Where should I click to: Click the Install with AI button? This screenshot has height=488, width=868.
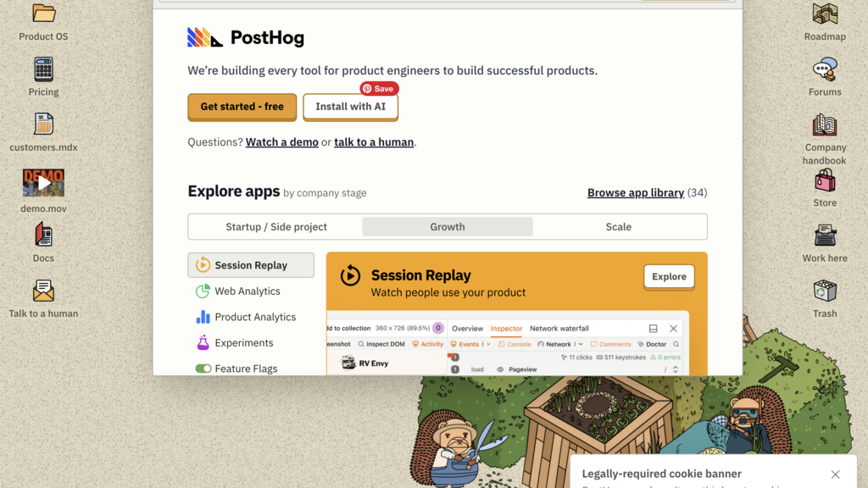point(350,107)
